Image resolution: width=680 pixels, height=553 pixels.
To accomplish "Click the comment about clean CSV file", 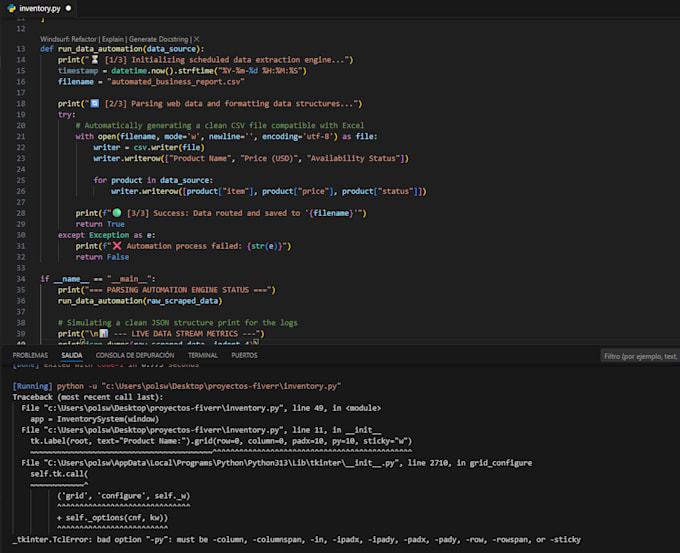I will tap(219, 125).
